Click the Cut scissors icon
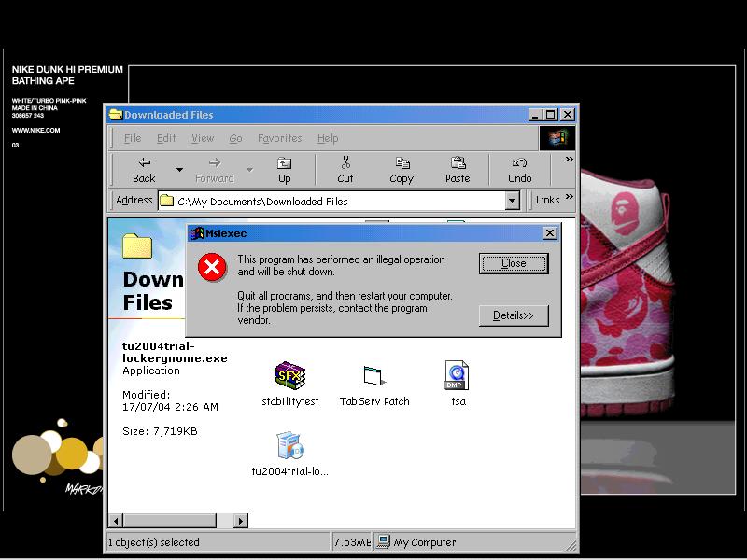 pyautogui.click(x=345, y=162)
